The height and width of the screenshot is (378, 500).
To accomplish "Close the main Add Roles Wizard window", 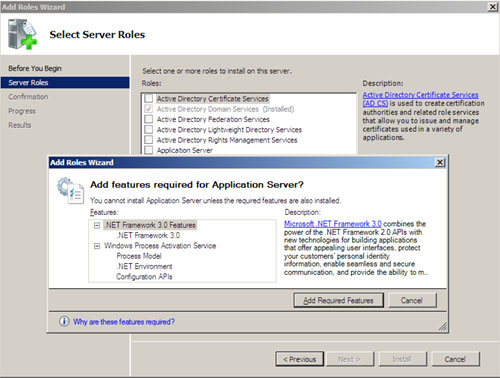I will coord(493,7).
